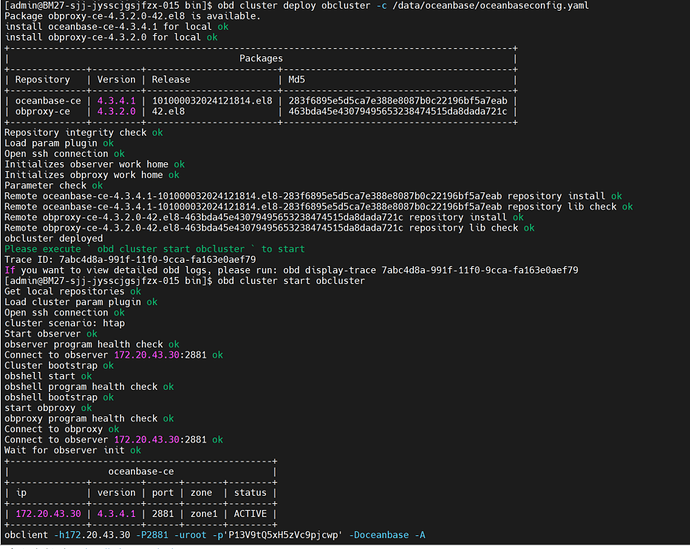This screenshot has width=690, height=549.
Task: Select md5 283f6895e5d5ca7e388e8087b0c22196bf5a7eab in the table
Action: [398, 101]
